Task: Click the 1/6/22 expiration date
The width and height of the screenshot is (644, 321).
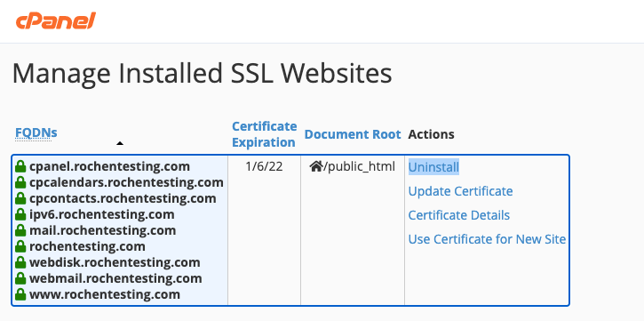Action: click(x=264, y=166)
